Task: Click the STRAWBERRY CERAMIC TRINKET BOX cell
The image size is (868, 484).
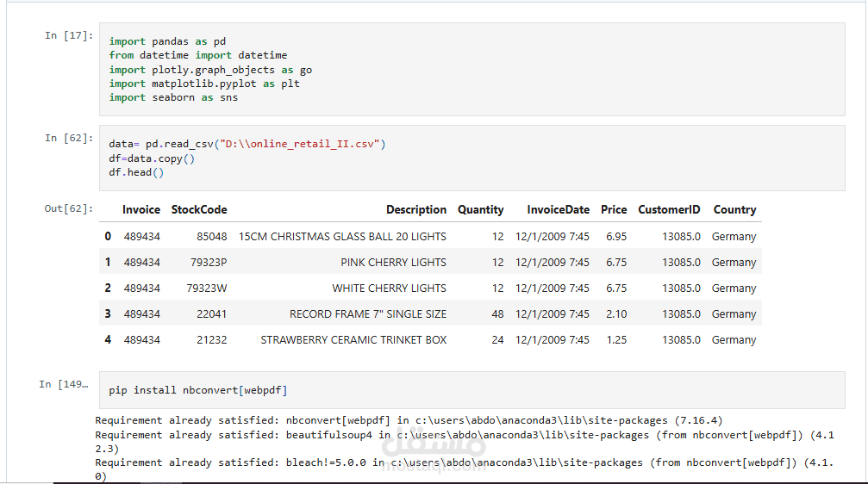Action: pos(353,340)
